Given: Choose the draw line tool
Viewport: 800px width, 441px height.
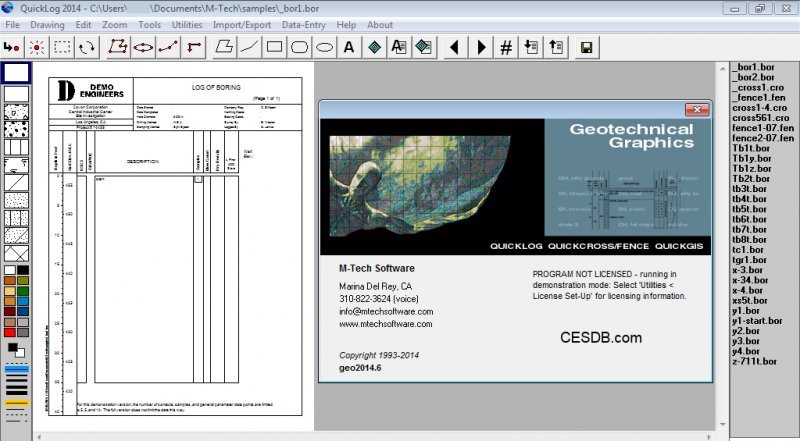Looking at the screenshot, I should (249, 47).
